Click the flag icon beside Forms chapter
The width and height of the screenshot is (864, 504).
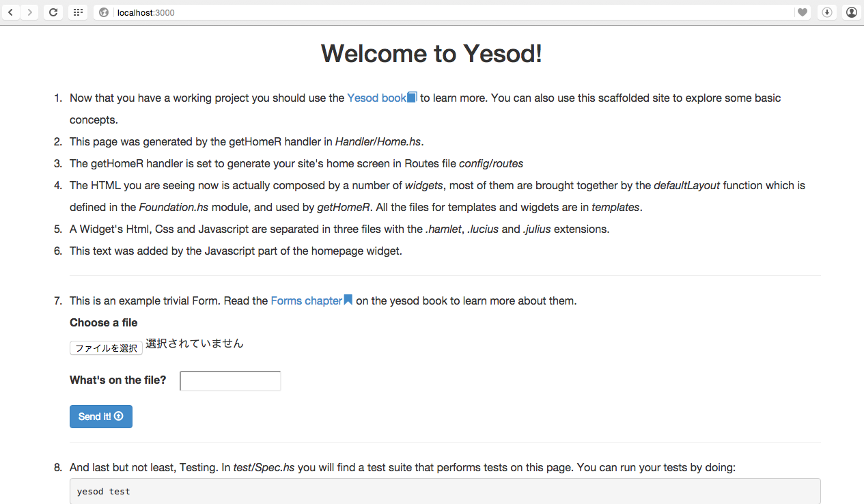pyautogui.click(x=348, y=299)
